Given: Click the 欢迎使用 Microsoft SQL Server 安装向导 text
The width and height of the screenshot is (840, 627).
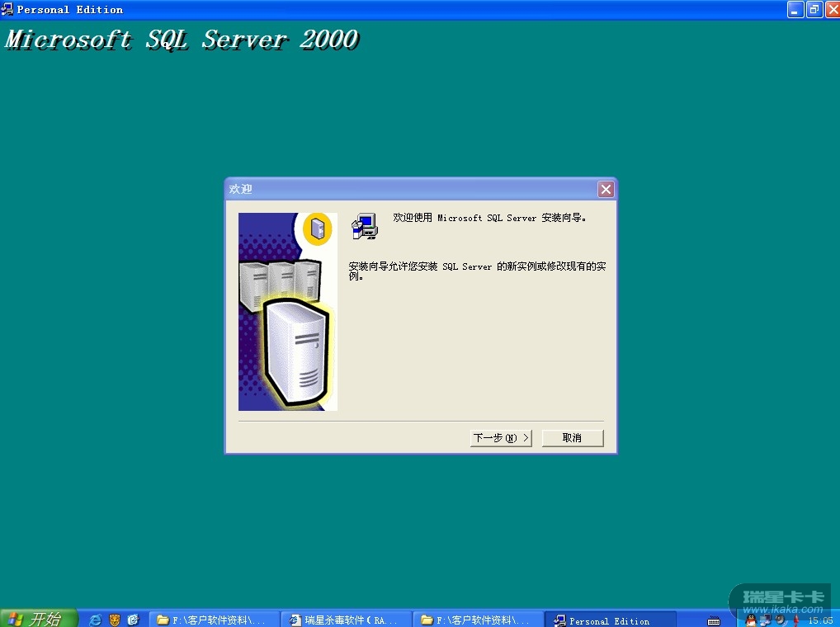Looking at the screenshot, I should pyautogui.click(x=489, y=218).
